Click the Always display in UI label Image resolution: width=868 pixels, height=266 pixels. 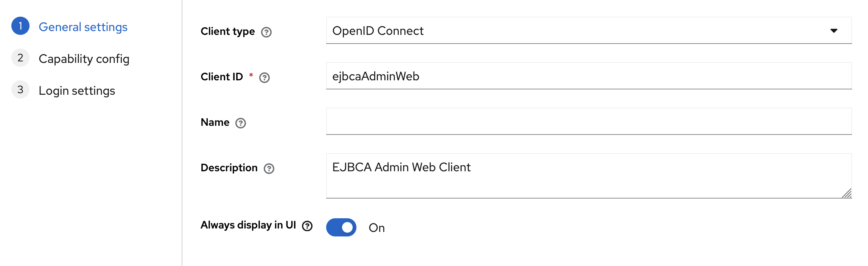[x=248, y=225]
